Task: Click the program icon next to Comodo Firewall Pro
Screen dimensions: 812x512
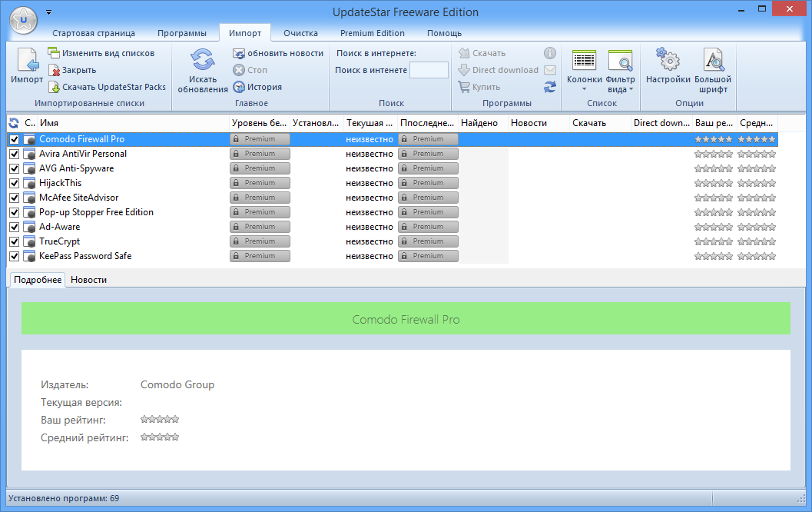Action: (29, 139)
